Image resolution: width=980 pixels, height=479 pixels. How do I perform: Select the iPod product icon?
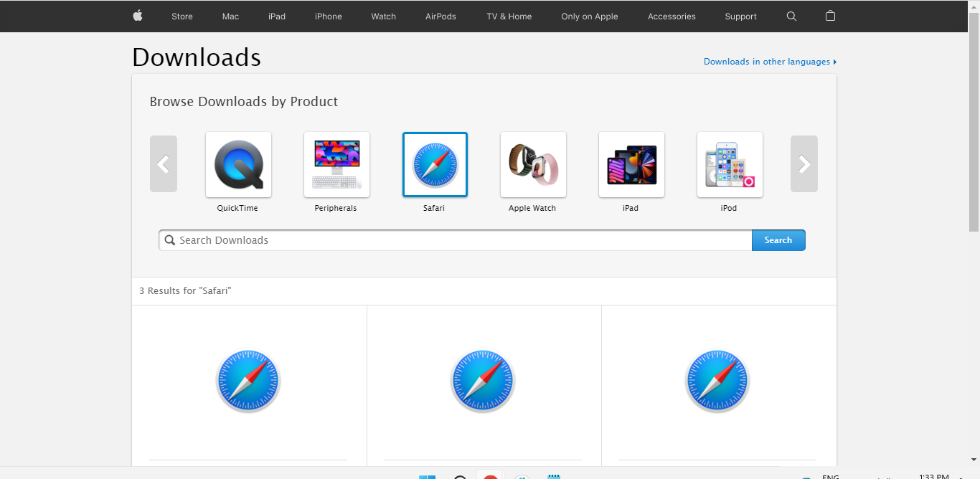point(730,164)
